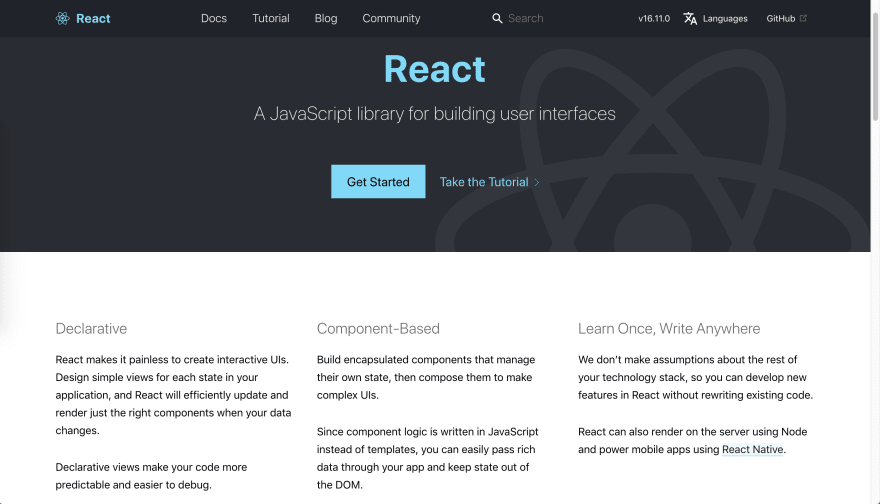This screenshot has width=880, height=504.
Task: Open the GitHub link
Action: 781,19
